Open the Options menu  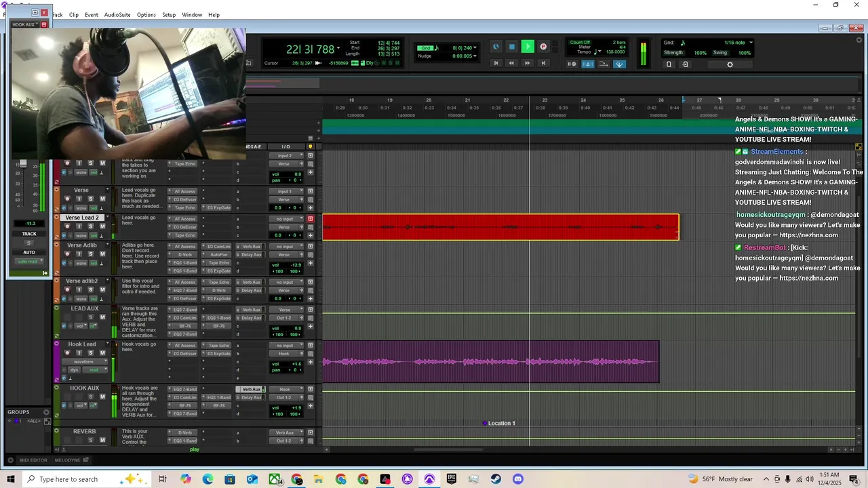[x=146, y=15]
